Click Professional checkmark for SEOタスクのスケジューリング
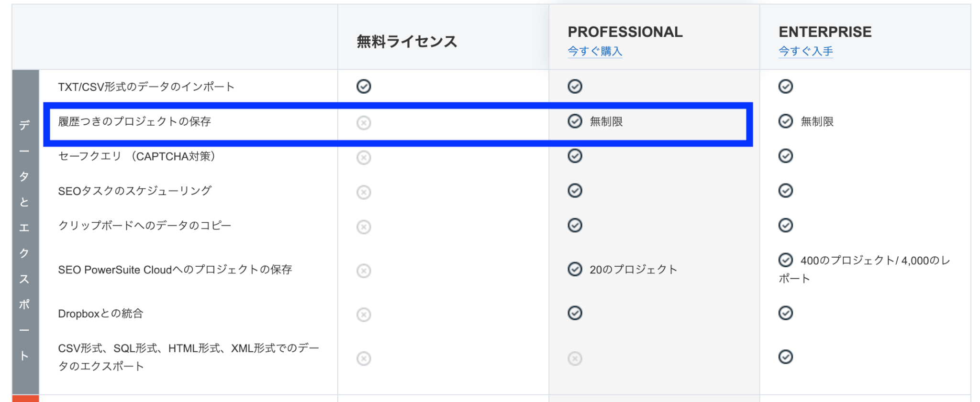 [x=575, y=191]
